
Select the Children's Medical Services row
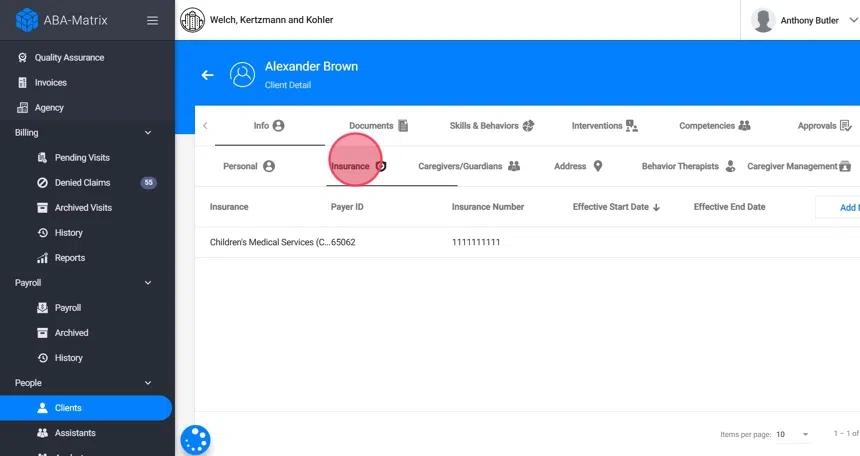click(527, 242)
